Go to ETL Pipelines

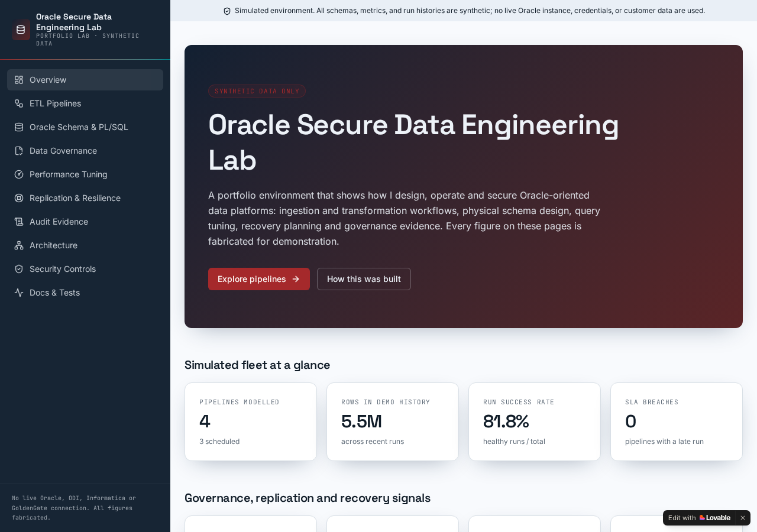pos(85,103)
